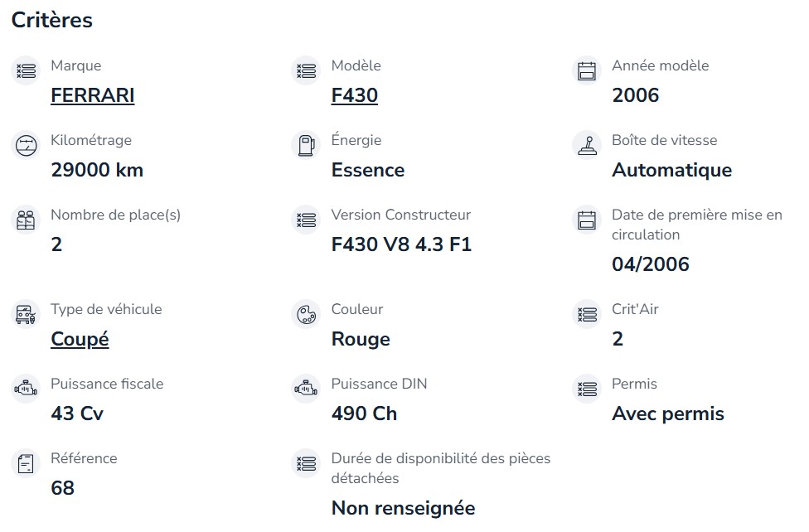The image size is (809, 532).
Task: Click the document icon beside Référence
Action: click(26, 463)
